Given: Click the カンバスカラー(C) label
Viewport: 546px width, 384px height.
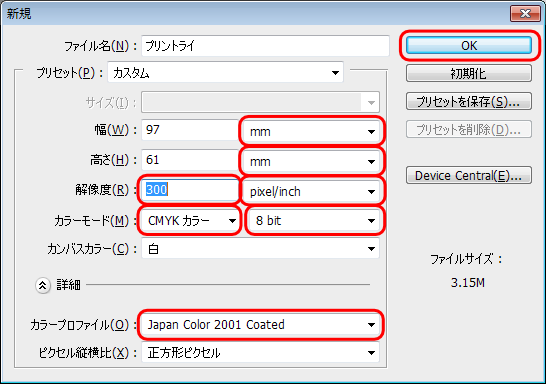Looking at the screenshot, I should tap(92, 249).
